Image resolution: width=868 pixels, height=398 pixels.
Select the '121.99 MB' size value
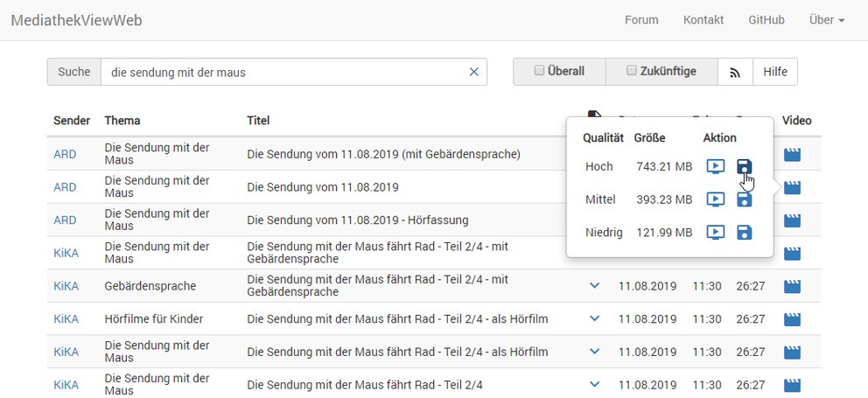pyautogui.click(x=664, y=233)
